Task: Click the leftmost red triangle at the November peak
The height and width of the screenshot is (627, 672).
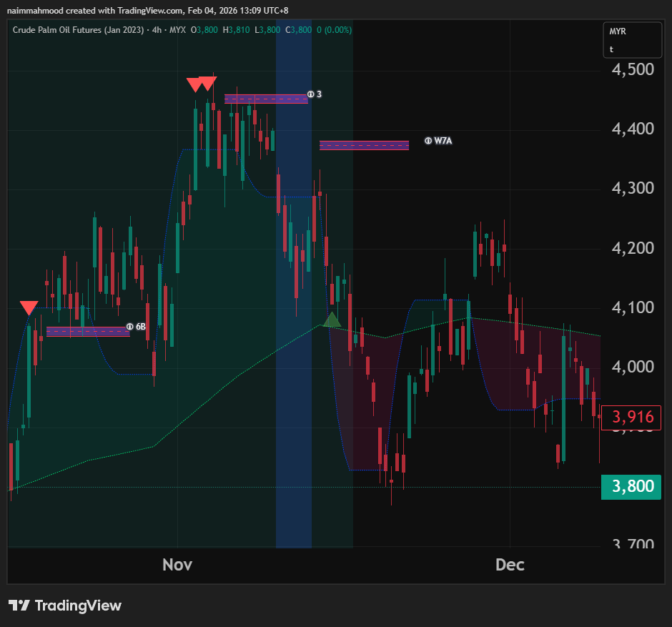Action: pos(194,84)
